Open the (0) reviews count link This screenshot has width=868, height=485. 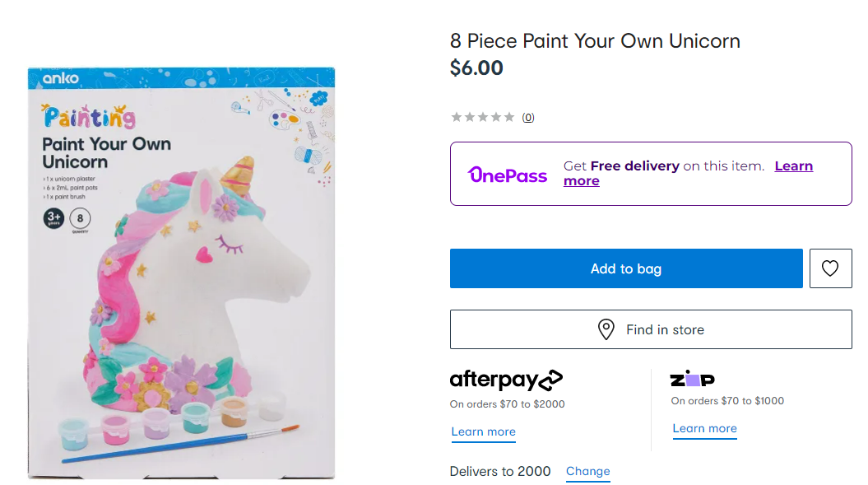click(x=528, y=117)
